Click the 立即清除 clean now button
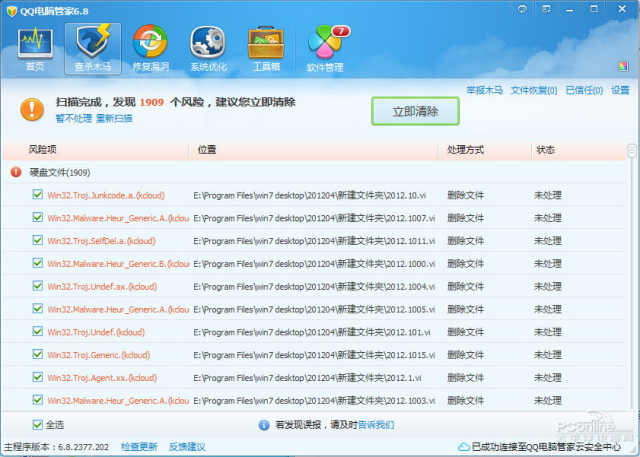Screen dimensions: 640x457 coord(415,111)
